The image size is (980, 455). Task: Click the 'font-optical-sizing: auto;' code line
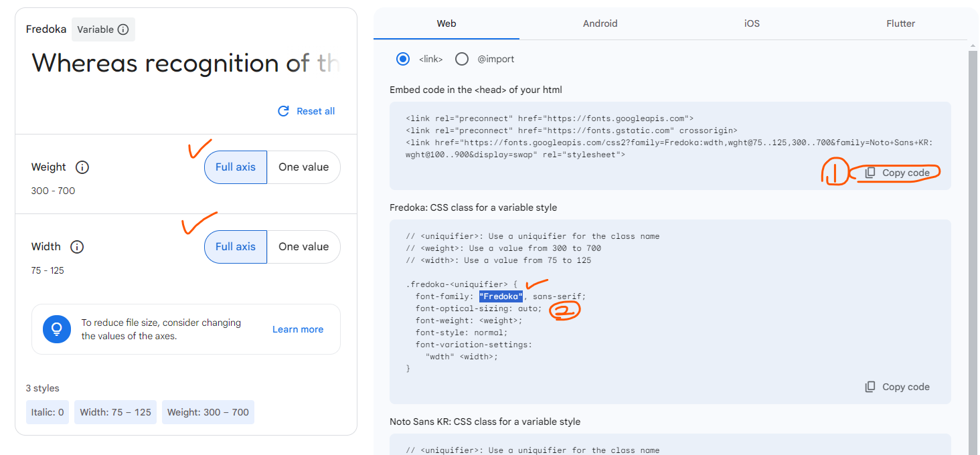pos(479,308)
